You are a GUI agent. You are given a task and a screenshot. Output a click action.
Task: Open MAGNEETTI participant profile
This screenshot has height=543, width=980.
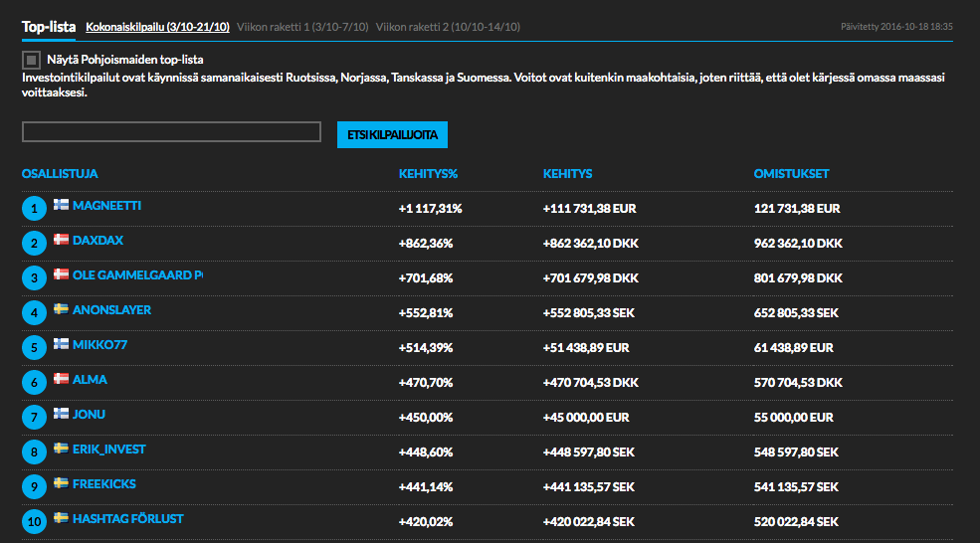[x=106, y=206]
